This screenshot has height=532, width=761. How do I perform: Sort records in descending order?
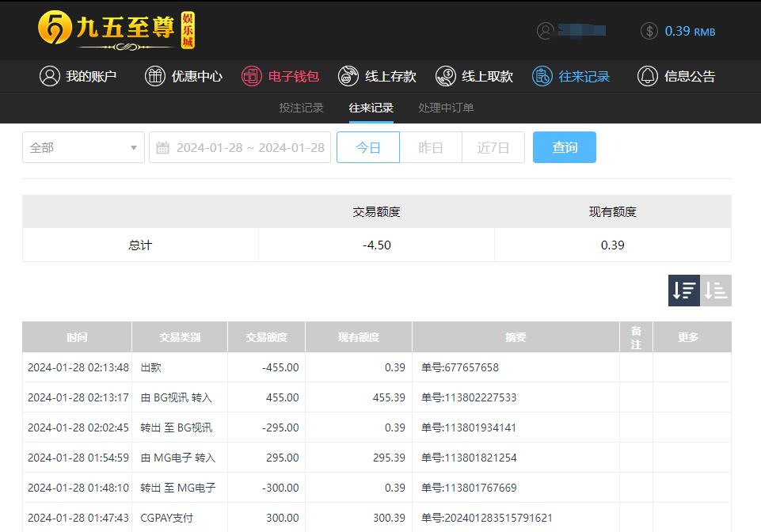(684, 291)
